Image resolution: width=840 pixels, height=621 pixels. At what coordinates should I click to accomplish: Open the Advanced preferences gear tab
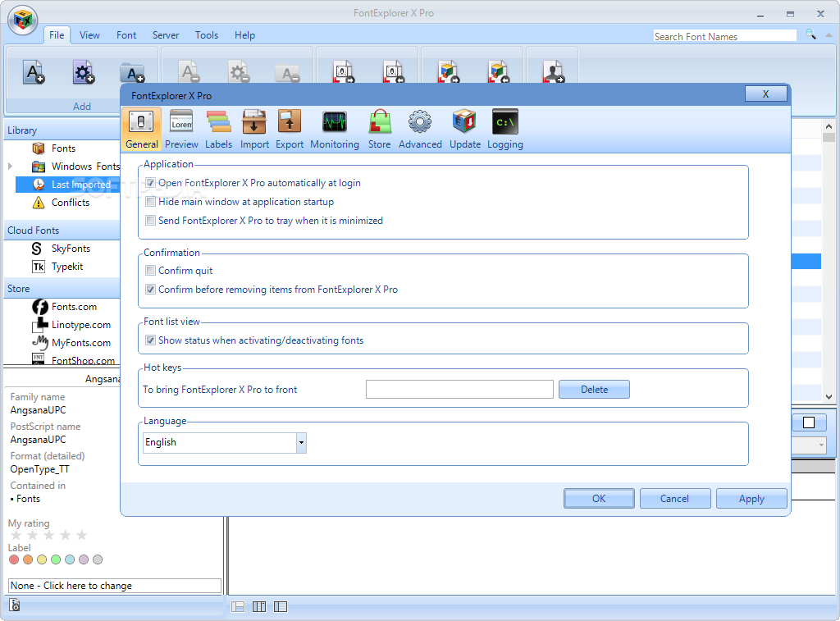click(420, 129)
